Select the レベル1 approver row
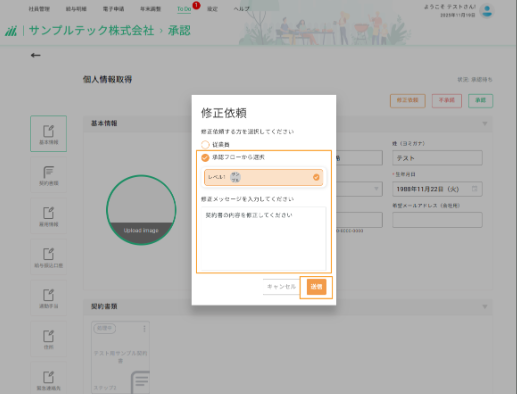The height and width of the screenshot is (394, 517). tap(263, 177)
